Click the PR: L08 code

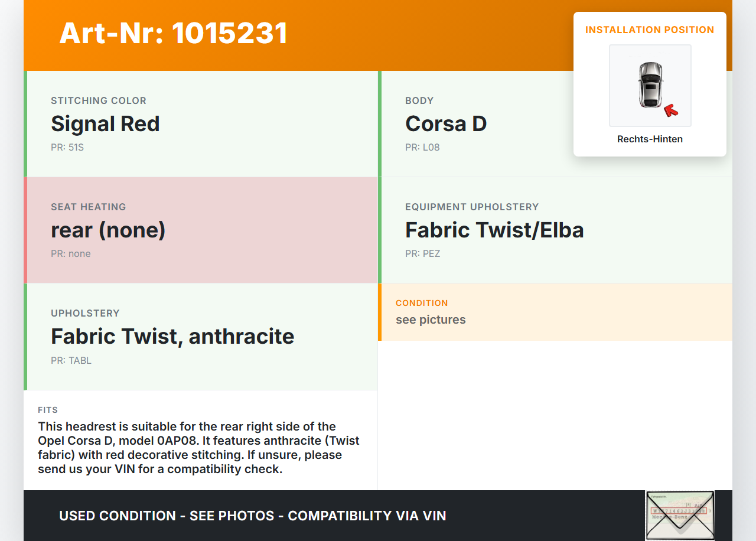pyautogui.click(x=422, y=148)
